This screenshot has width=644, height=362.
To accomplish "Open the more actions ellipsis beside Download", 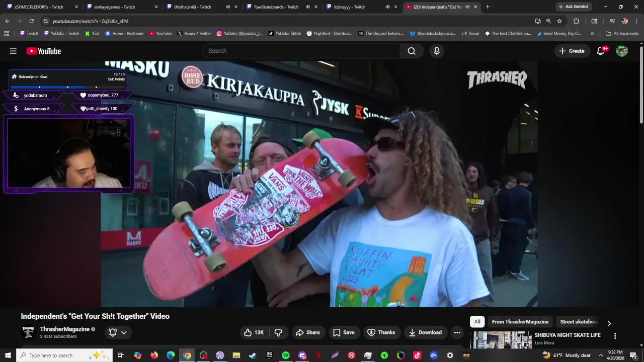I will 457,332.
